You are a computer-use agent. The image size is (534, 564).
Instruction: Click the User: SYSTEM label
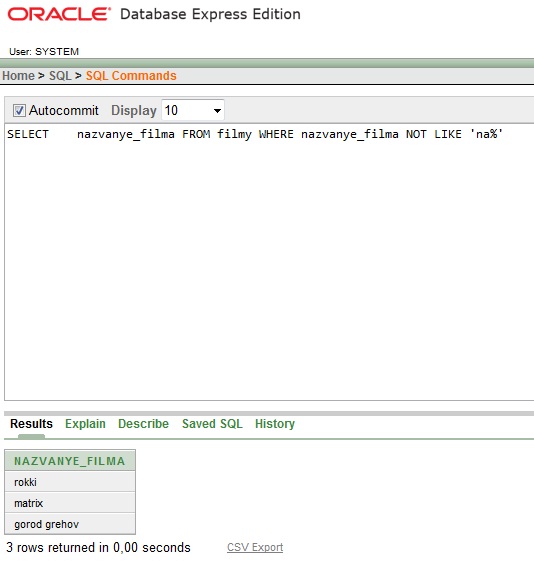(x=44, y=51)
